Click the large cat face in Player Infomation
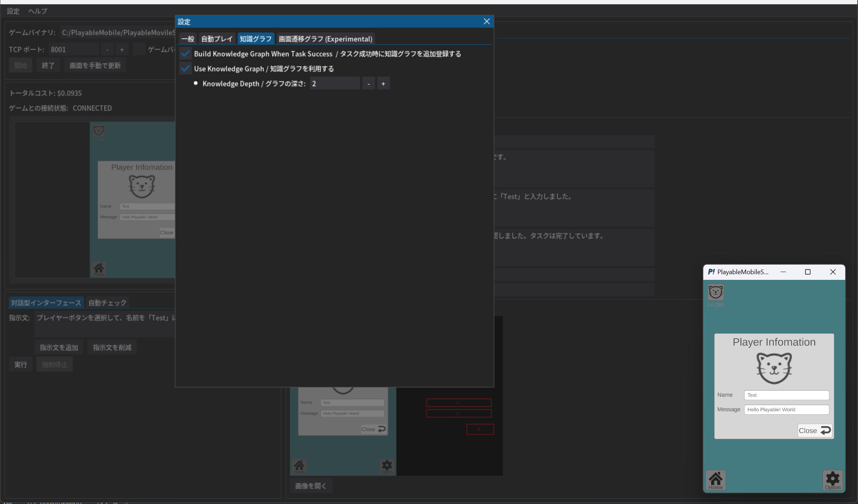 tap(774, 368)
